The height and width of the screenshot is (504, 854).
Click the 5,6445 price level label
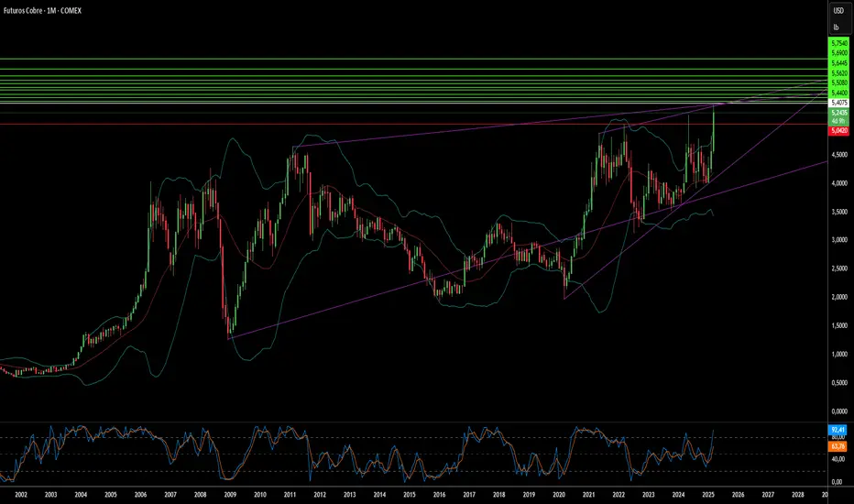pos(838,63)
